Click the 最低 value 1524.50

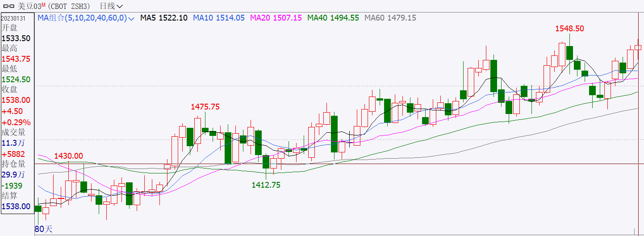point(16,80)
